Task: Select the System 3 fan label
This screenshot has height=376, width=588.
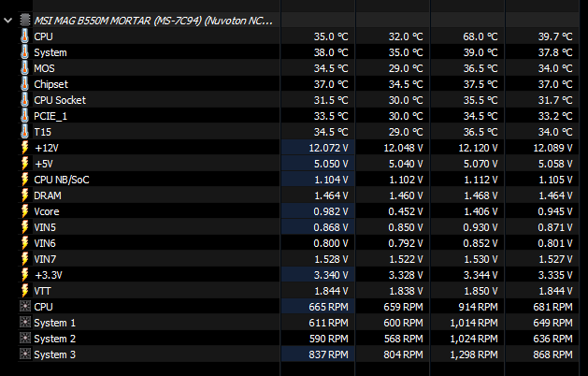Action: tap(55, 354)
